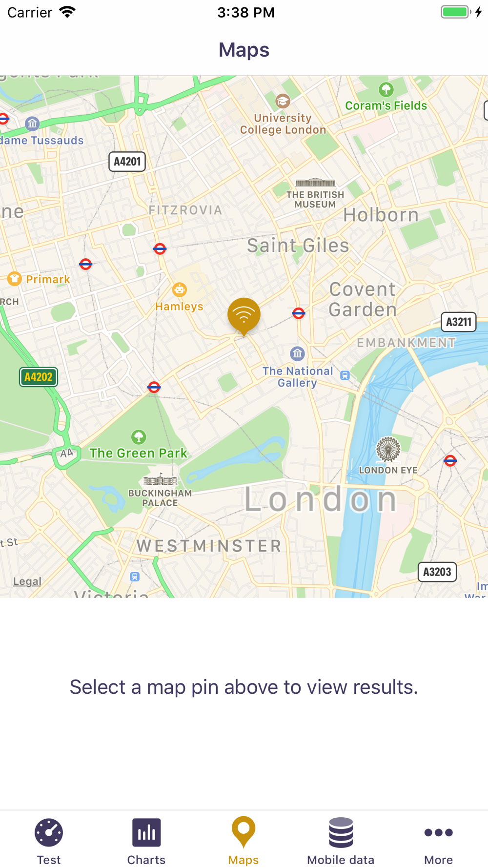
Task: Select The Green Park tree icon
Action: click(x=139, y=436)
